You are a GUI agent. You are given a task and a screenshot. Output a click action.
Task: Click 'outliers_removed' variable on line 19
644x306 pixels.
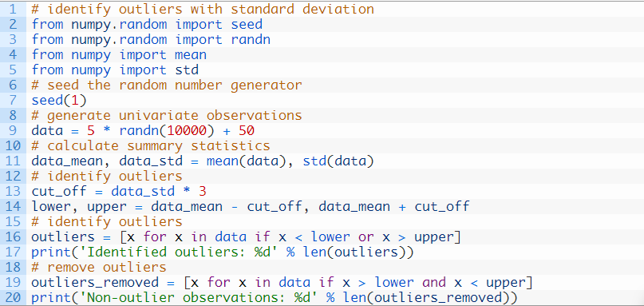(x=95, y=283)
